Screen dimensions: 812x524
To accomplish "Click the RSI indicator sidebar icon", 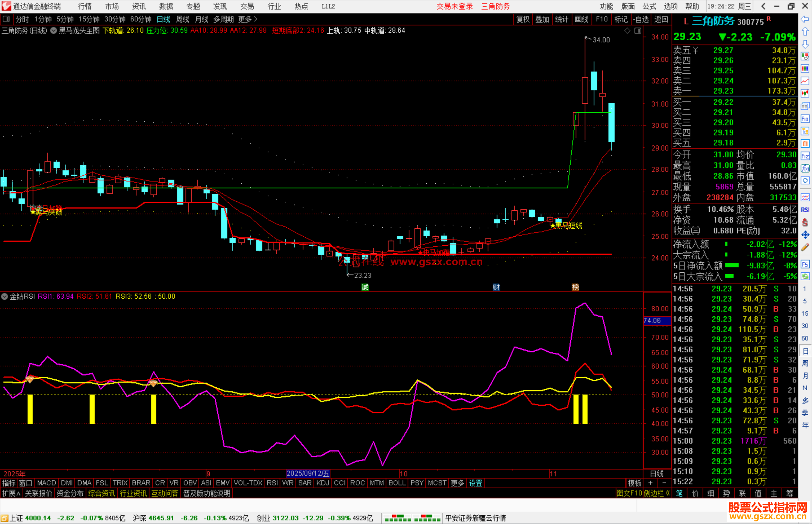I will click(x=805, y=210).
